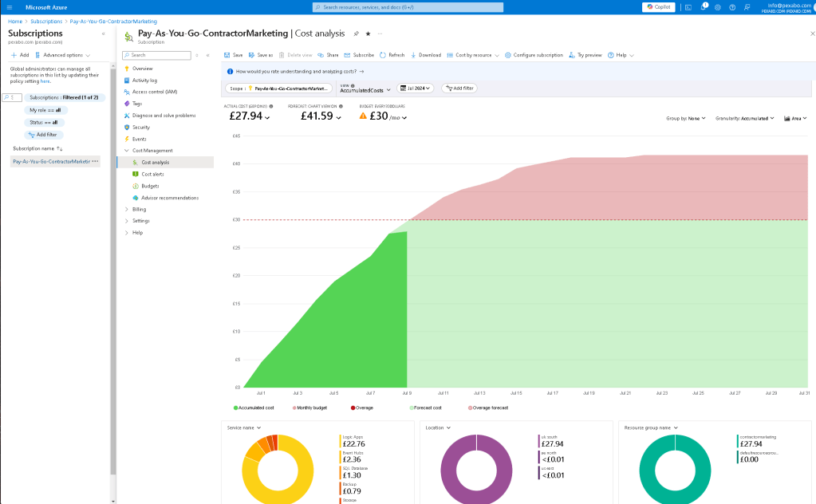
Task: Open AccumulatedCosts view dropdown
Action: pos(365,89)
